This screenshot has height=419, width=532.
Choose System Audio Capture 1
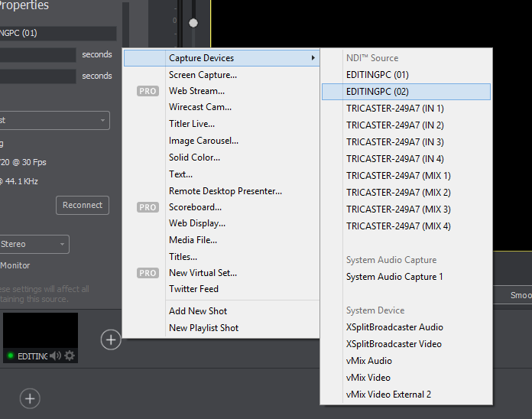394,277
